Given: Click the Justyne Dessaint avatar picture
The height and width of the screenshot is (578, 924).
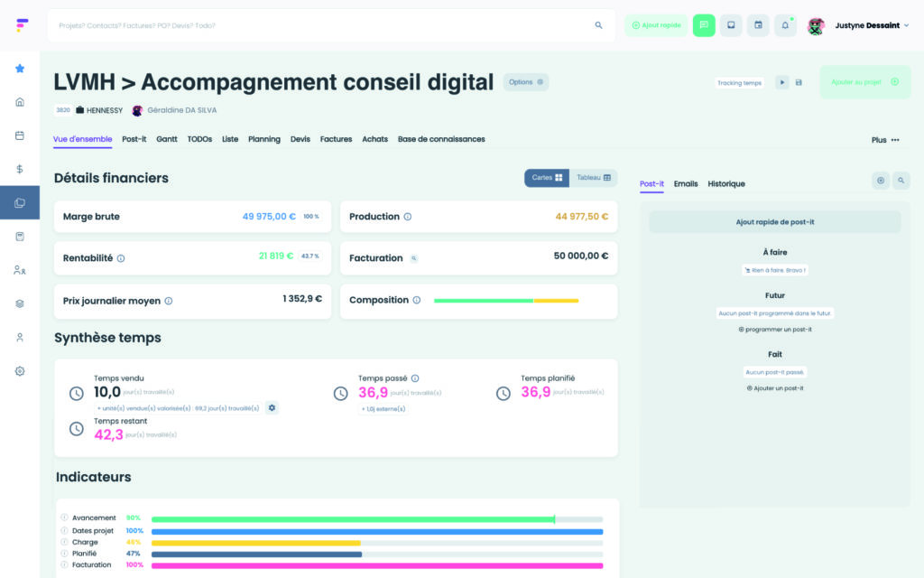Looking at the screenshot, I should 816,26.
